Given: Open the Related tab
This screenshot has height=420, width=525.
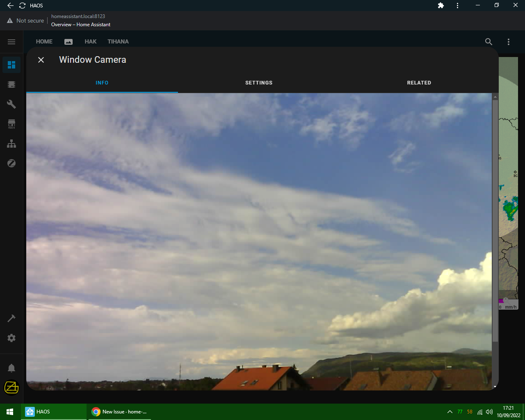Looking at the screenshot, I should coord(419,83).
